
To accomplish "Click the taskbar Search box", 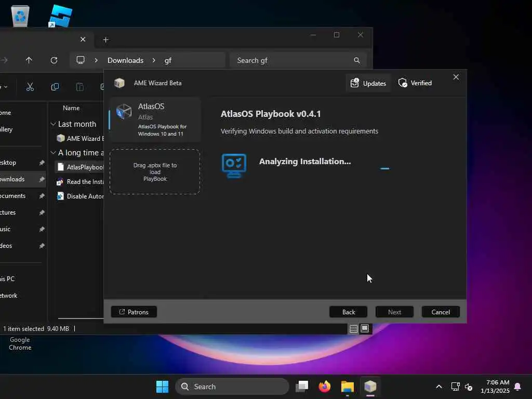I will (232, 387).
